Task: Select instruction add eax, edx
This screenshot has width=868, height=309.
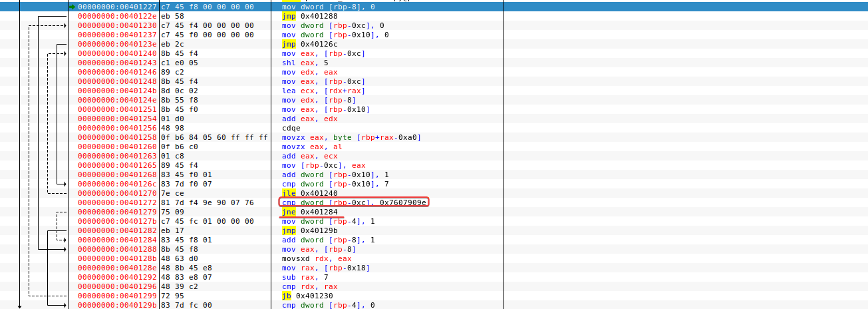Action: click(x=310, y=119)
